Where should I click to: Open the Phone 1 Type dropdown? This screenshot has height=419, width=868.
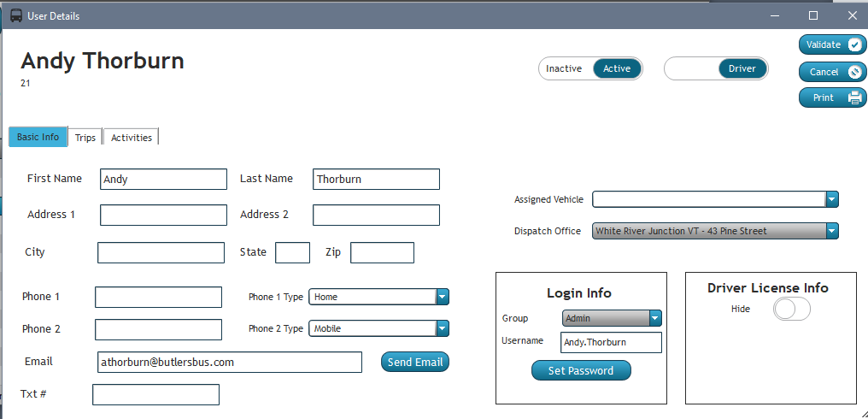pyautogui.click(x=443, y=297)
